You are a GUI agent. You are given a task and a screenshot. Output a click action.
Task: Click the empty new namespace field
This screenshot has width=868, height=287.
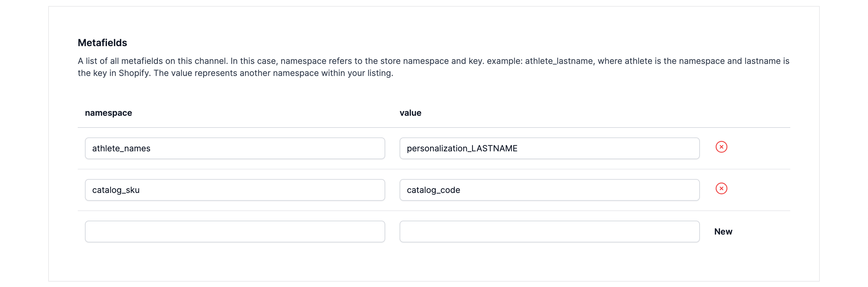pyautogui.click(x=234, y=232)
